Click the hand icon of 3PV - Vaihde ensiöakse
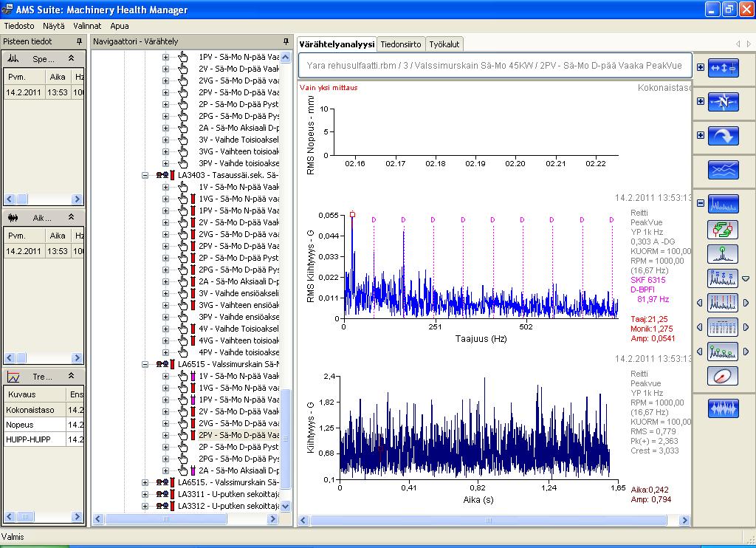The height and width of the screenshot is (548, 756). (x=183, y=317)
